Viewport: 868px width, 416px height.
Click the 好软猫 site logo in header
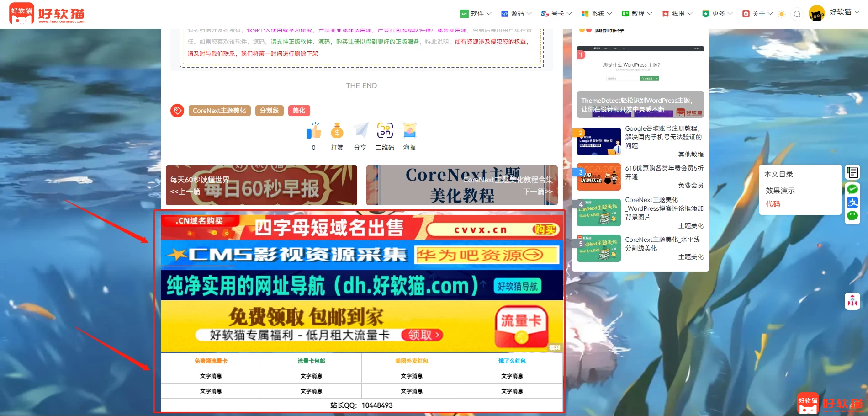pyautogui.click(x=47, y=14)
